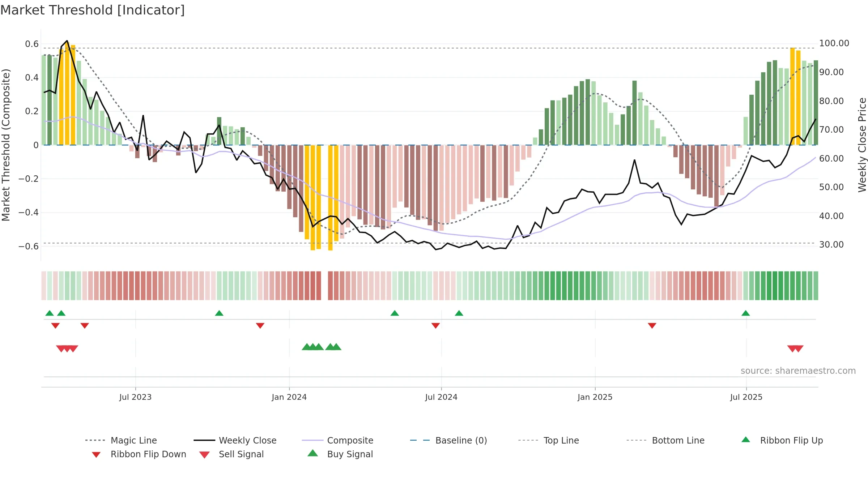
Task: Toggle the Sell Signal legend entry
Action: [x=231, y=454]
